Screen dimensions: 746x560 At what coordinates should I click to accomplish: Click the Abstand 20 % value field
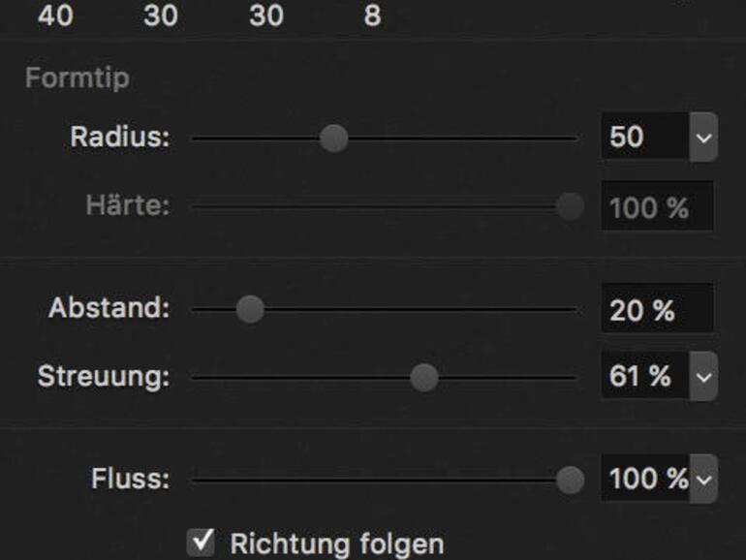tap(656, 310)
